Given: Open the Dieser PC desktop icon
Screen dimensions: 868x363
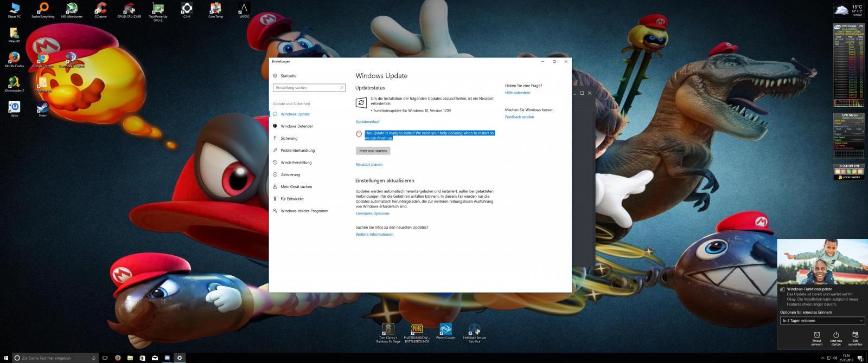Looking at the screenshot, I should click(x=14, y=10).
